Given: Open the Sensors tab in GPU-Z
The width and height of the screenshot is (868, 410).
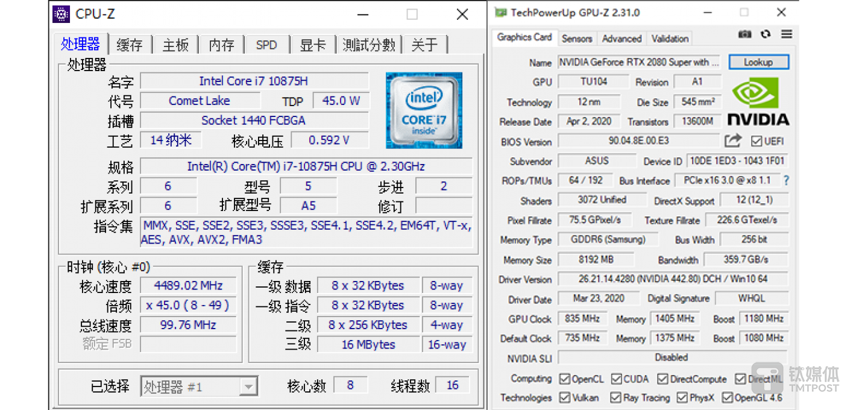Looking at the screenshot, I should click(x=577, y=39).
